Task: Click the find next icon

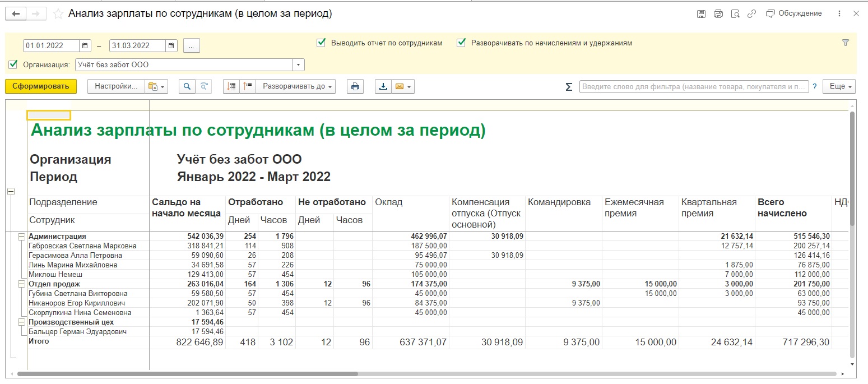Action: click(204, 86)
